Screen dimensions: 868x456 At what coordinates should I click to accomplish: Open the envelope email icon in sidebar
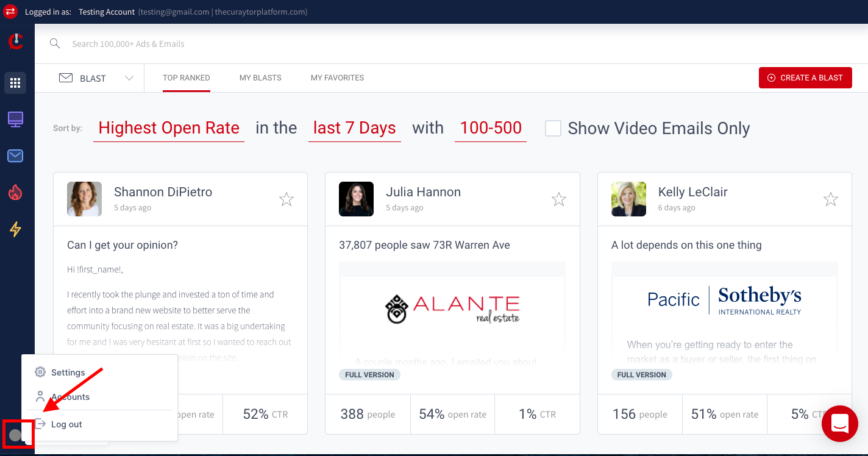pos(15,156)
